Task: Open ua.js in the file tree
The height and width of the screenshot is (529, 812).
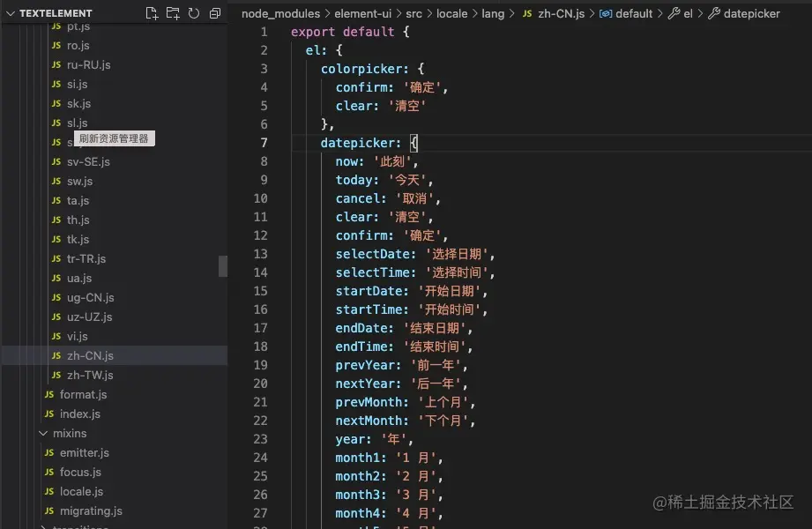Action: pos(78,279)
